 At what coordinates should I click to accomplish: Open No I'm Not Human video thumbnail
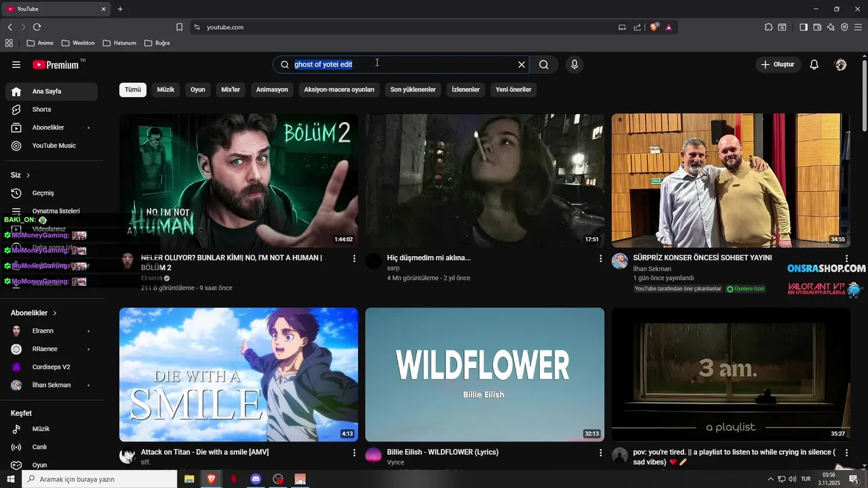239,180
